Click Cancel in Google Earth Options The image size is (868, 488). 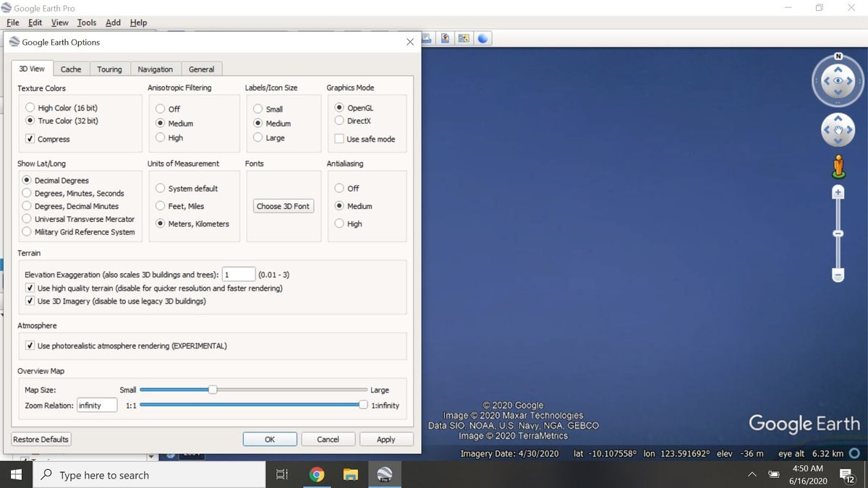click(x=328, y=439)
